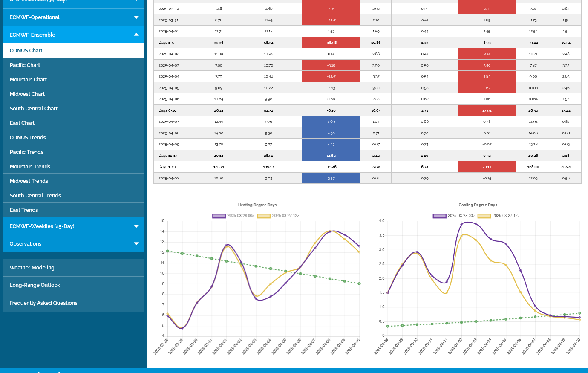The height and width of the screenshot is (373, 588).
Task: Open the Weather Modeling page
Action: (x=32, y=268)
